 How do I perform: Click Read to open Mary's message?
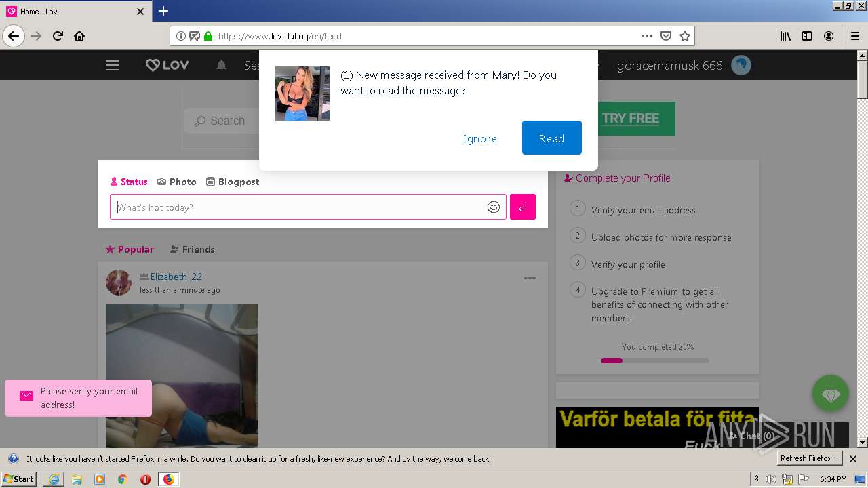[x=551, y=138]
